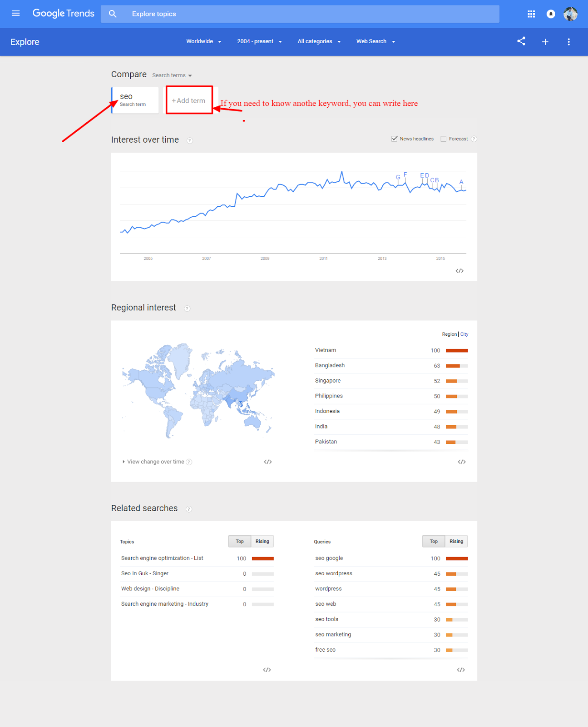Switch regional view to City
The image size is (588, 727).
tap(464, 334)
